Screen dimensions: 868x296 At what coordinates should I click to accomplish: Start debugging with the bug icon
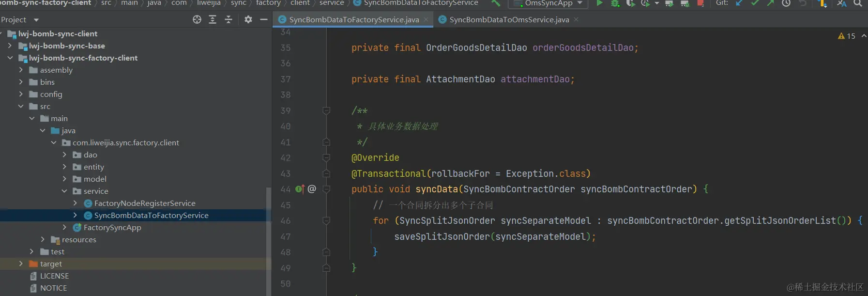coord(615,3)
